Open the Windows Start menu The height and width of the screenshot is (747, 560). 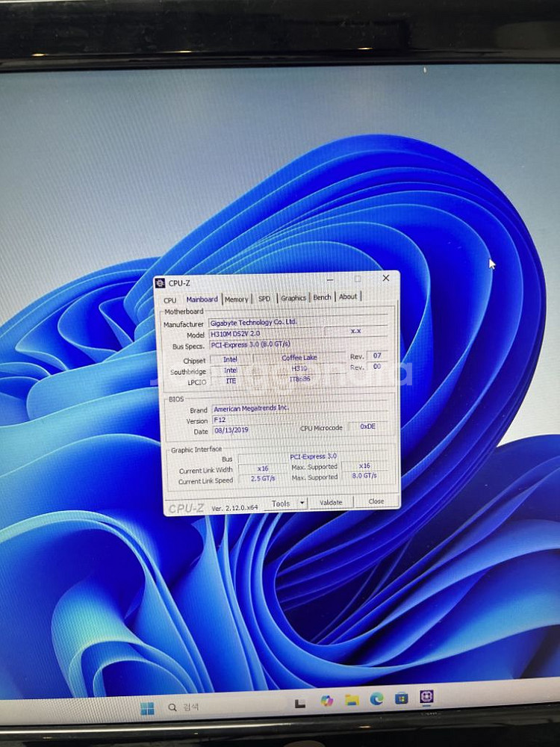[x=147, y=708]
